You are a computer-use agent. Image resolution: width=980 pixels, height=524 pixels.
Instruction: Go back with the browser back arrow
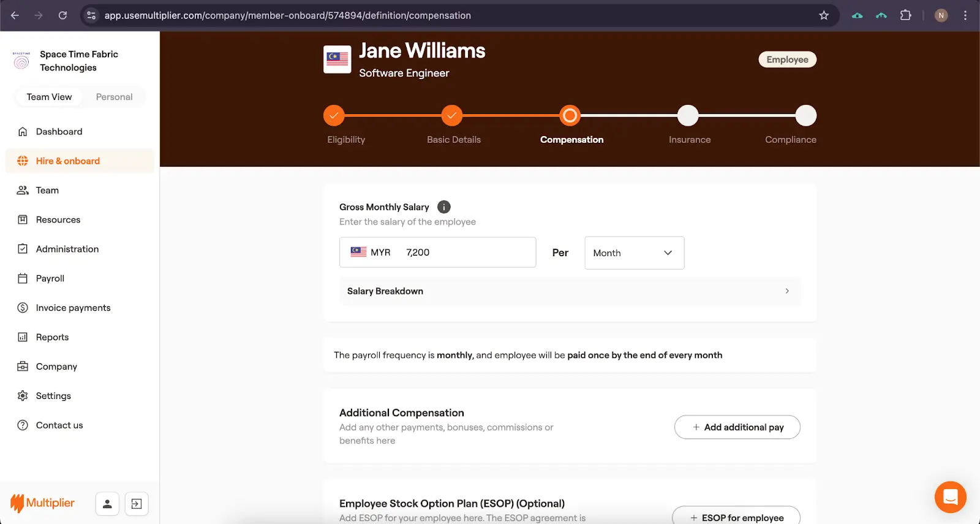tap(15, 15)
